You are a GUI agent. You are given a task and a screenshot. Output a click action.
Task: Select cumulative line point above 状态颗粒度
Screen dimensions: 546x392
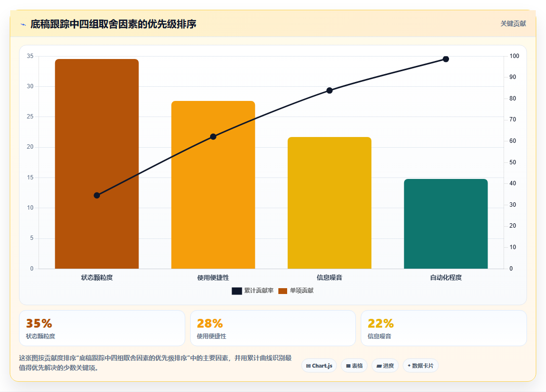coord(97,196)
